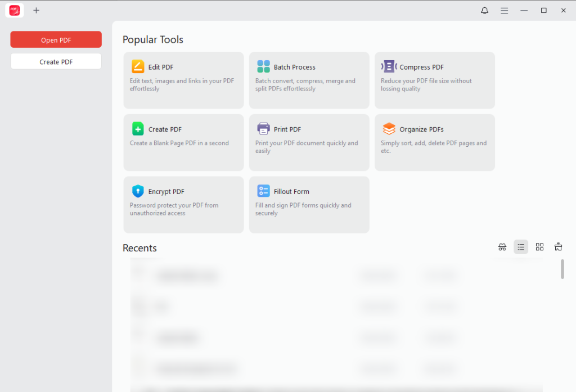Screen dimensions: 576x392
Task: Click the Fillout Form icon
Action: [x=263, y=191]
